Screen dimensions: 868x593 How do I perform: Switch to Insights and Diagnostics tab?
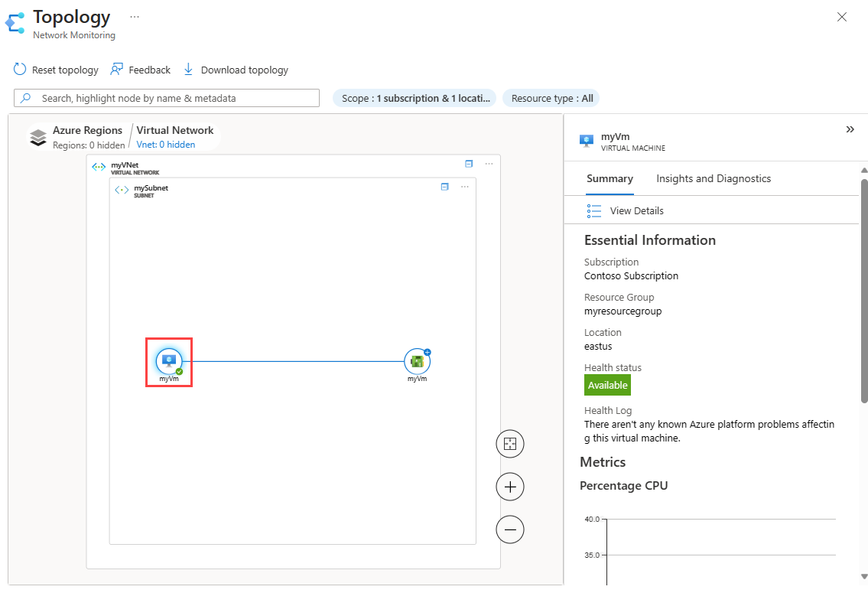(714, 178)
